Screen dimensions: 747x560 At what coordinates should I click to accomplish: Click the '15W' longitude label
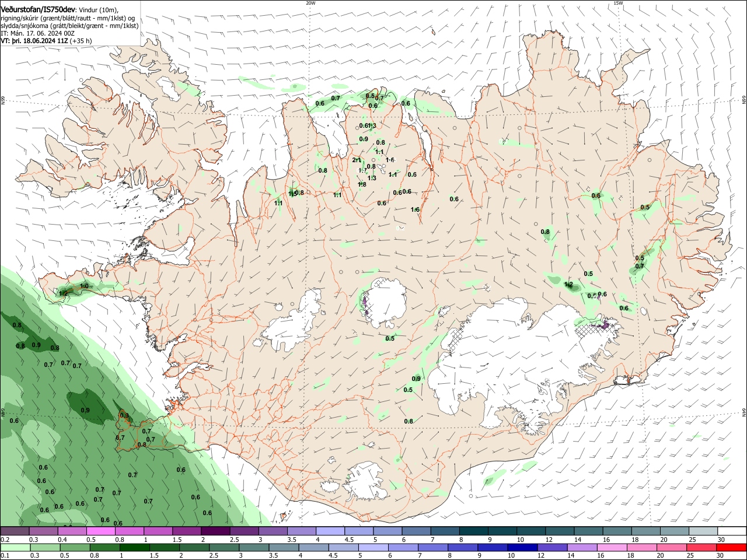tap(618, 3)
